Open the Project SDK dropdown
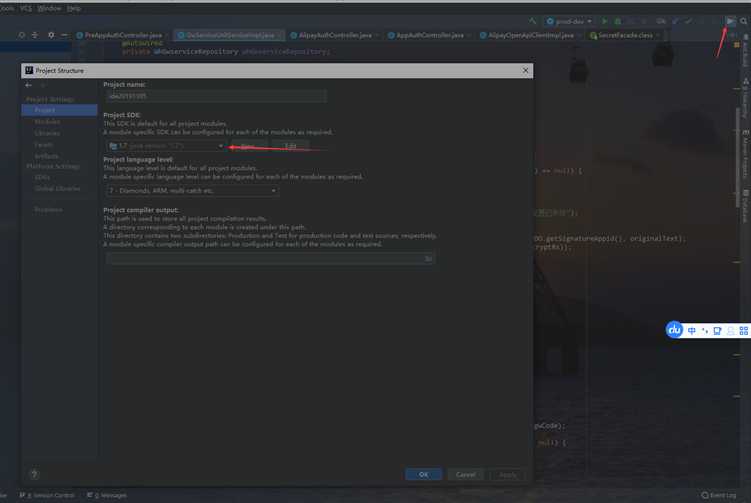Viewport: 751px width, 503px height. [166, 146]
